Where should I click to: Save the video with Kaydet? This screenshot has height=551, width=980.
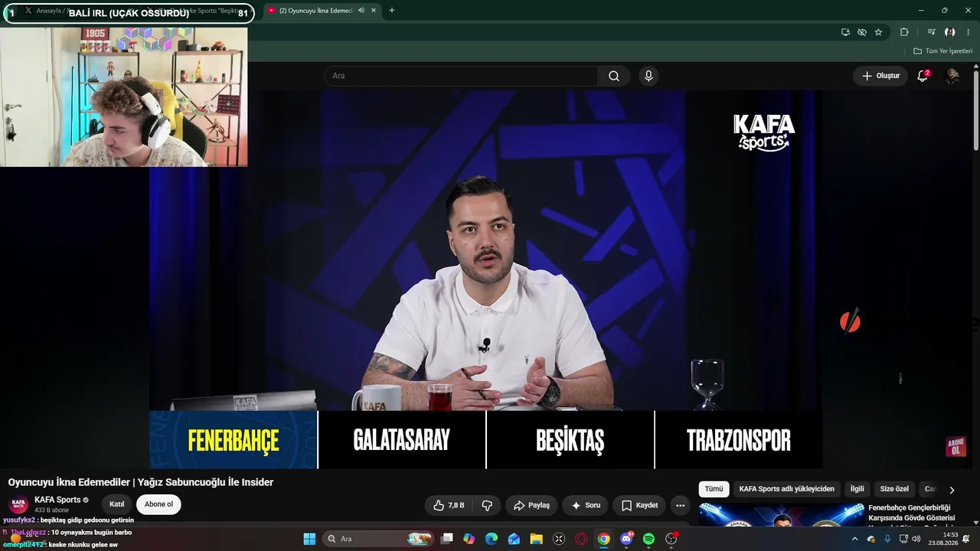coord(639,505)
